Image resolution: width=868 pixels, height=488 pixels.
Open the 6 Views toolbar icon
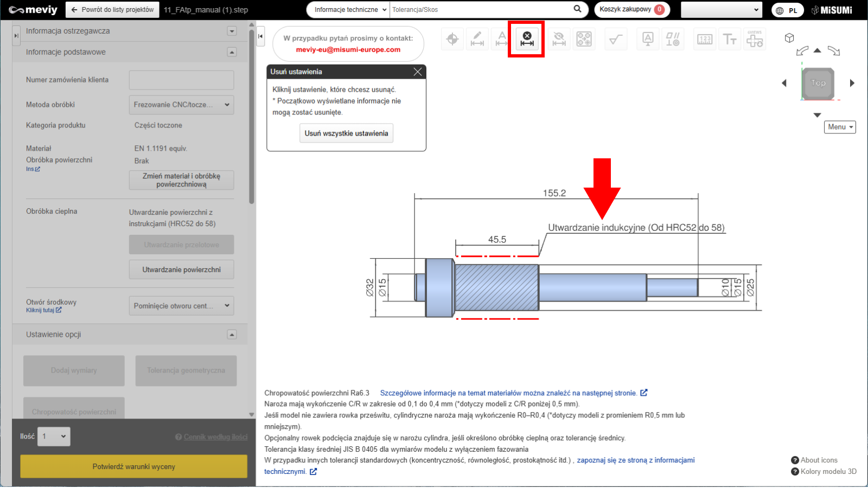tap(755, 39)
